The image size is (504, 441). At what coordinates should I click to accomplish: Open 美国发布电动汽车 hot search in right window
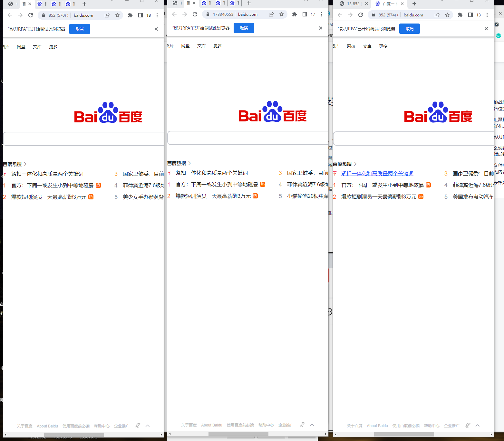point(473,197)
